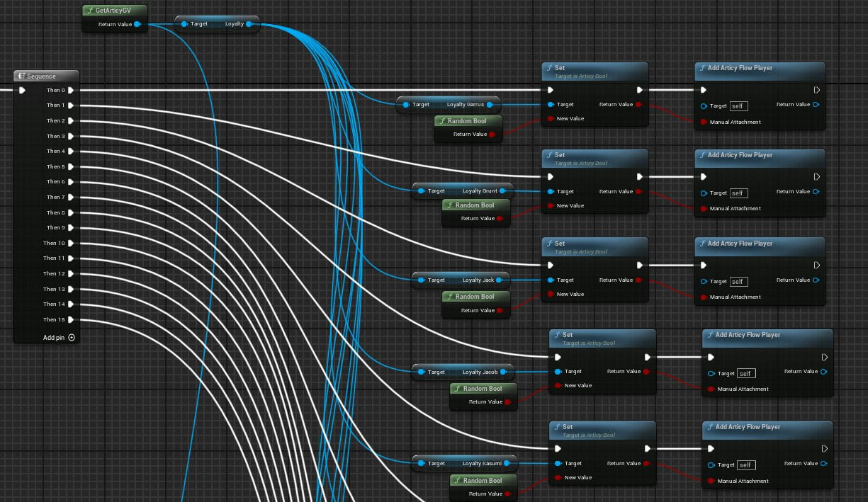This screenshot has height=502, width=868.
Task: Click the Target input pin of the Loyalty node
Action: coord(184,24)
